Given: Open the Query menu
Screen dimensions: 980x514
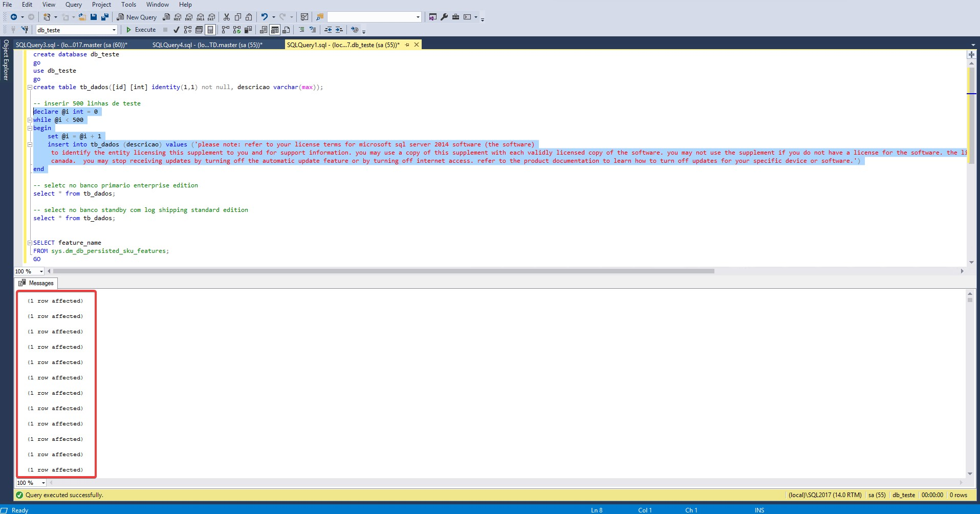Looking at the screenshot, I should [x=73, y=4].
